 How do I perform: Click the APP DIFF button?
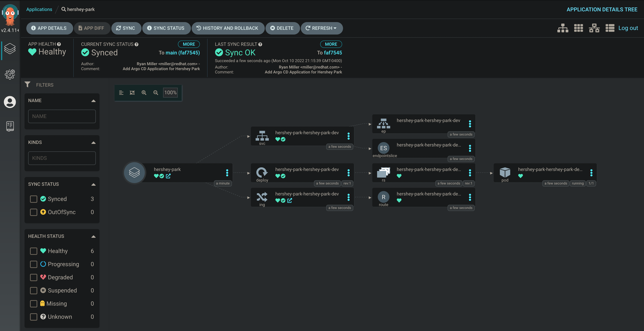pos(92,28)
